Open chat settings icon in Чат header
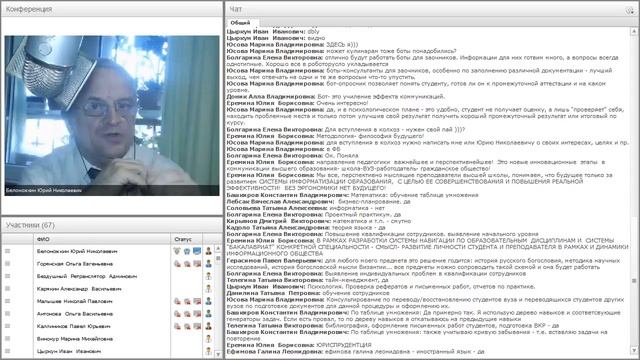The image size is (640, 360). point(630,10)
